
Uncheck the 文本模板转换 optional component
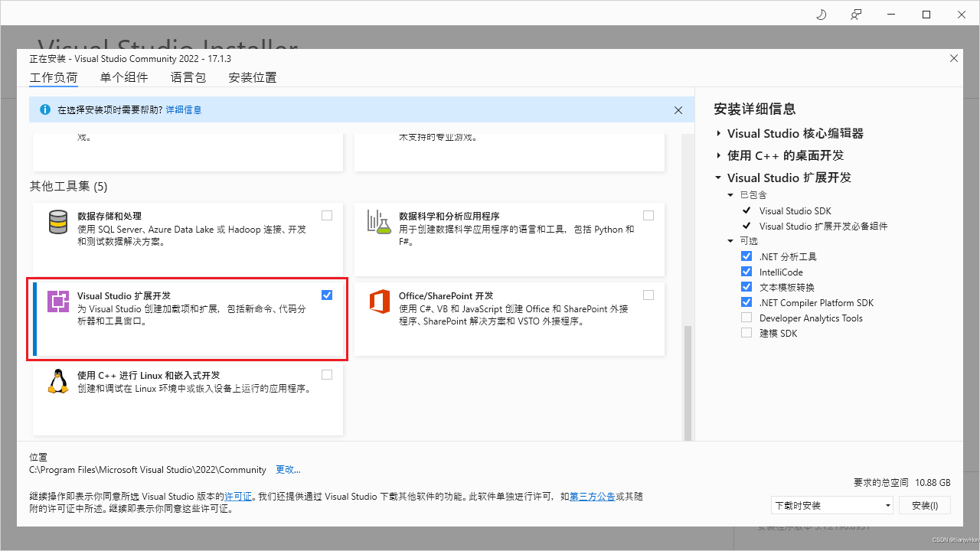click(746, 287)
